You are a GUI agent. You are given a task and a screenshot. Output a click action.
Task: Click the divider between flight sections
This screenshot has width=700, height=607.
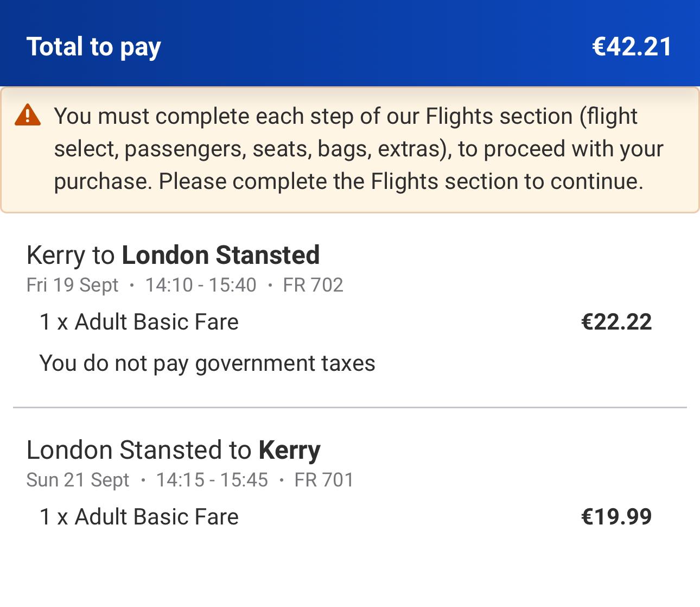[350, 407]
